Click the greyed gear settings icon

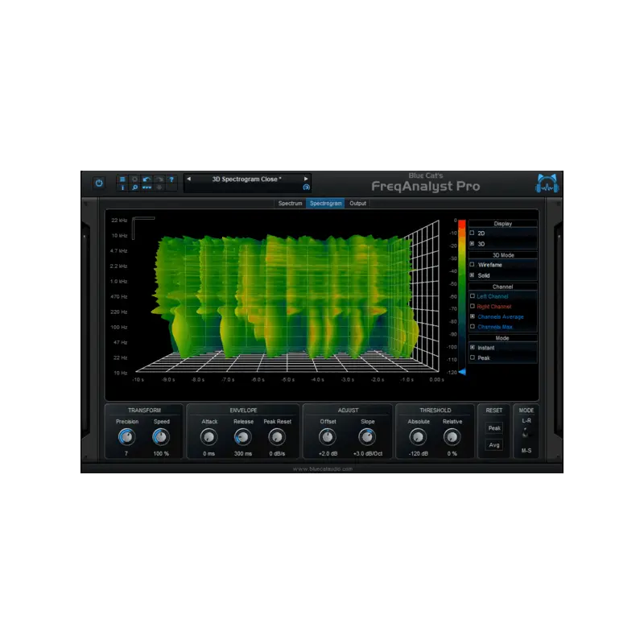134,179
